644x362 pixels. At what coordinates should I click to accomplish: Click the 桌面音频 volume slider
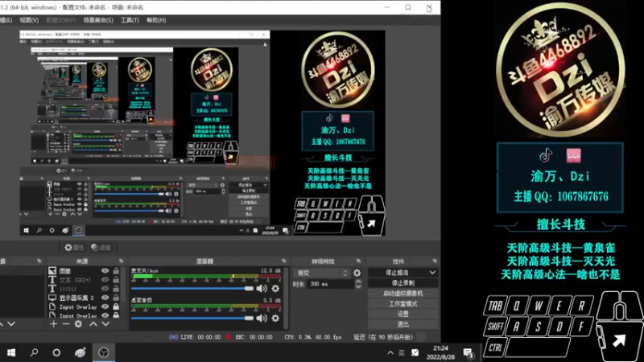click(x=192, y=318)
